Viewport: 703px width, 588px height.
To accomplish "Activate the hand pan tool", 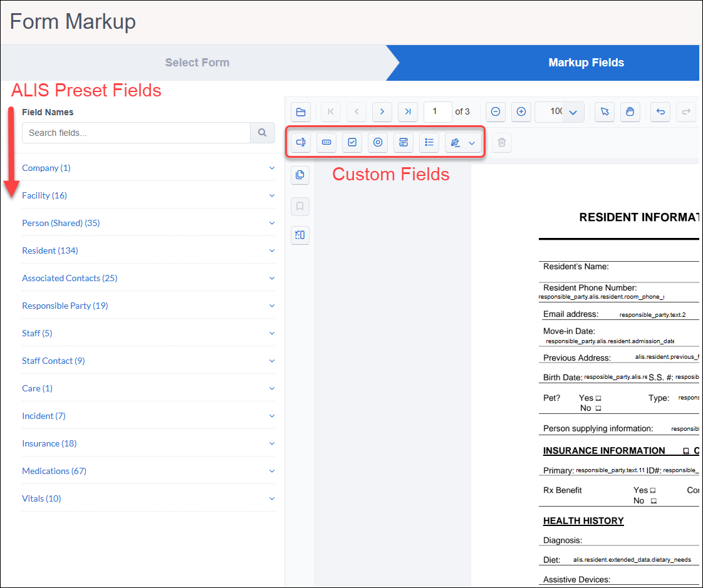I will [630, 112].
